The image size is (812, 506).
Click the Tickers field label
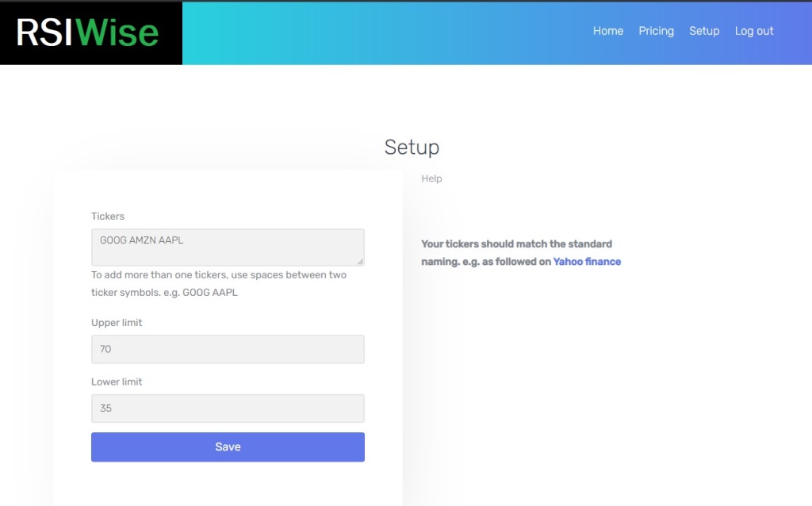pyautogui.click(x=108, y=216)
